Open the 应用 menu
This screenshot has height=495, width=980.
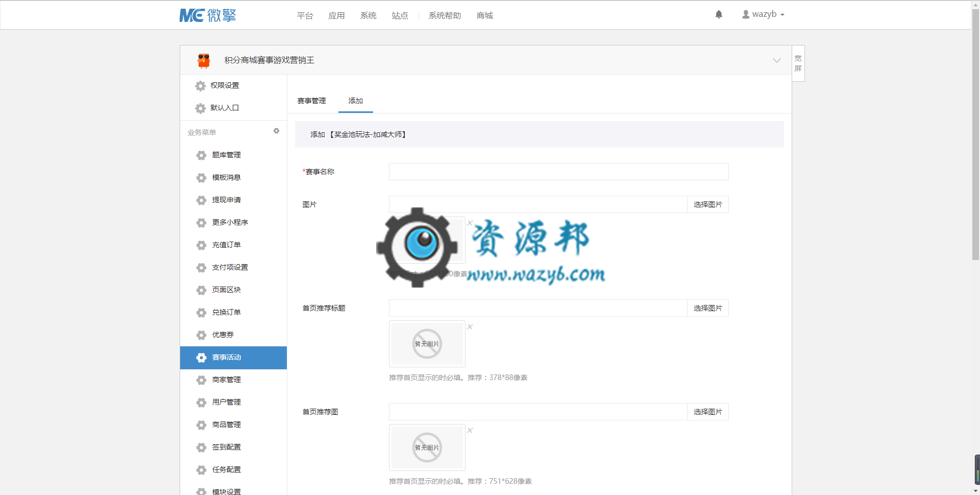coord(337,16)
